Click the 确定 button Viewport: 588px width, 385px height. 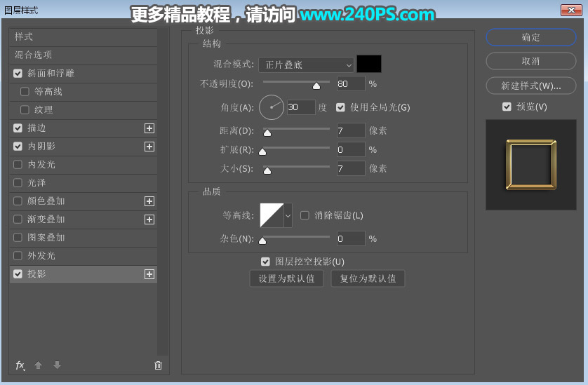click(x=530, y=37)
